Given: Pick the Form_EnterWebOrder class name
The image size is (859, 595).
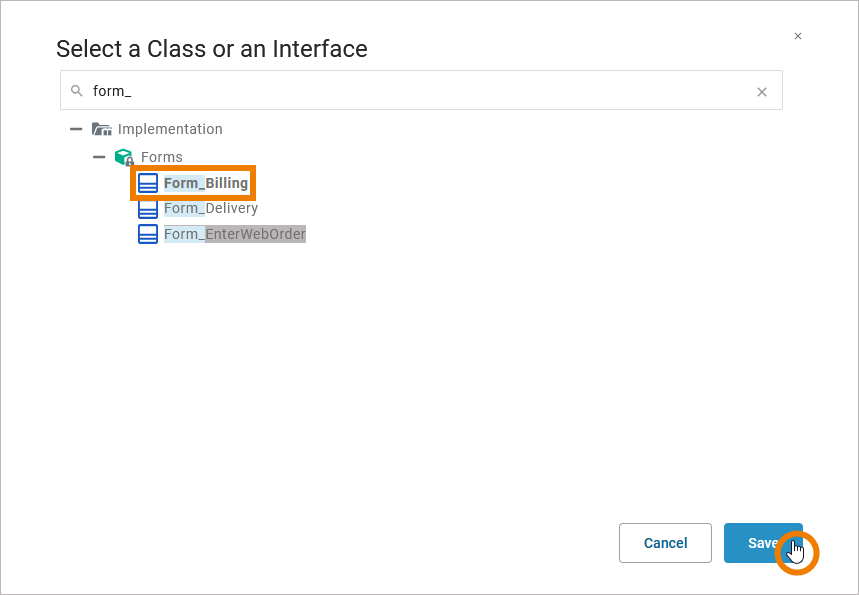Looking at the screenshot, I should pyautogui.click(x=235, y=234).
